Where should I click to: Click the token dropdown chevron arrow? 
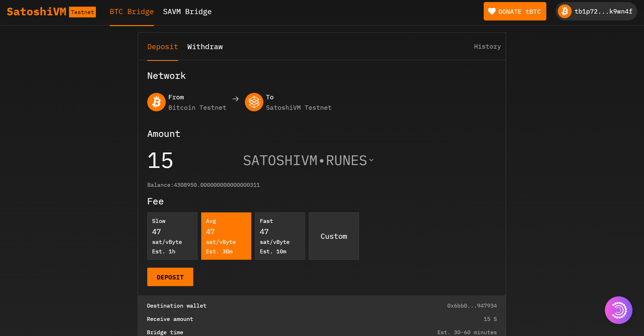click(x=371, y=160)
